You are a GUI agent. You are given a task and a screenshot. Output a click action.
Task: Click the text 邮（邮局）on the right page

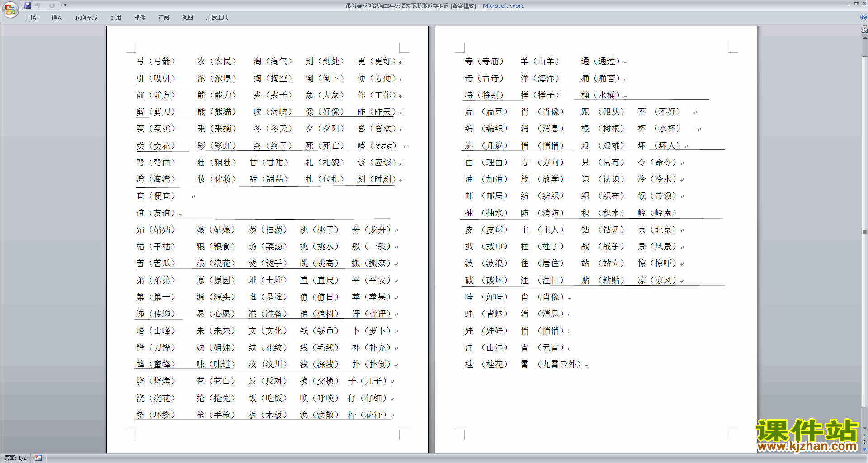point(486,196)
